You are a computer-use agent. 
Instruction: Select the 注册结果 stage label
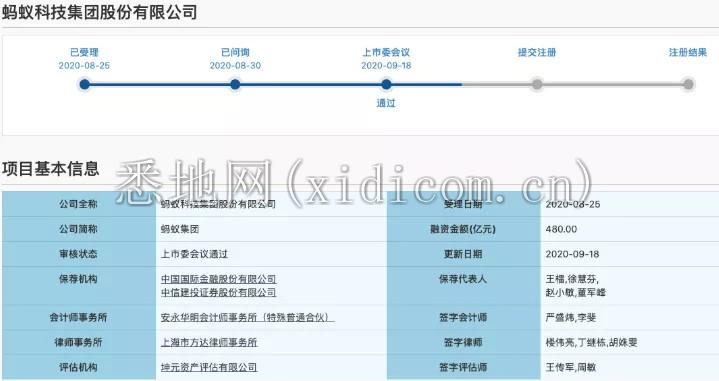(x=688, y=52)
